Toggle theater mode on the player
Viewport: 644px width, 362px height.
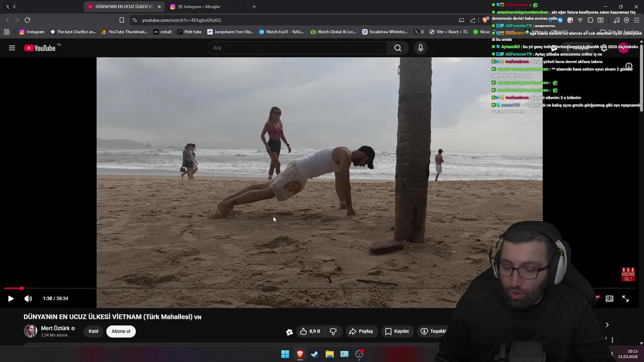pos(609,298)
